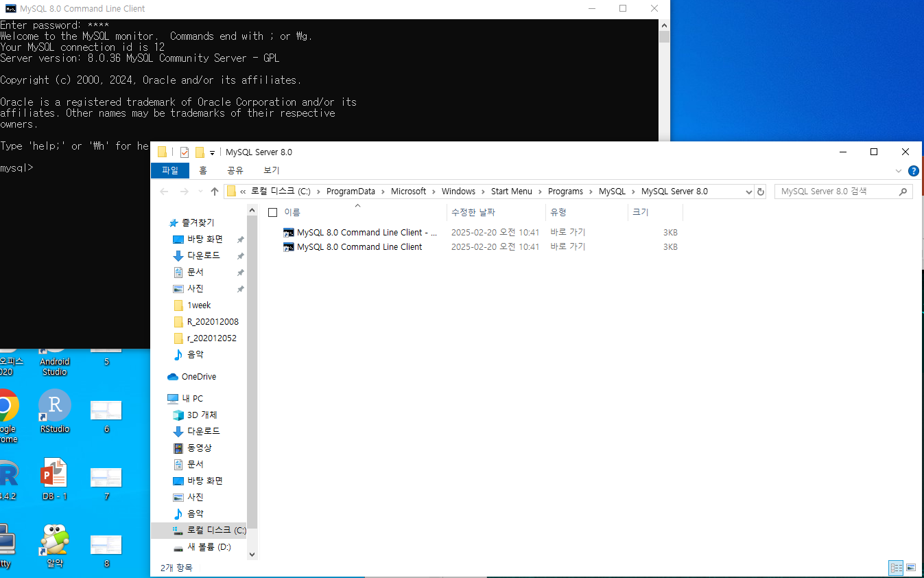Sort files by 크기 column header
Viewport: 924px width, 578px height.
click(655, 213)
